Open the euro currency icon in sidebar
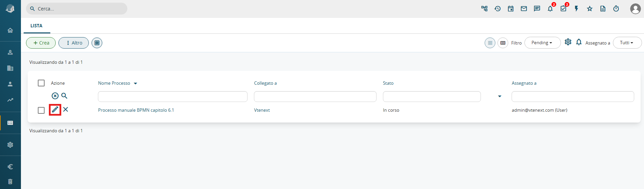The image size is (644, 189). pos(10,167)
